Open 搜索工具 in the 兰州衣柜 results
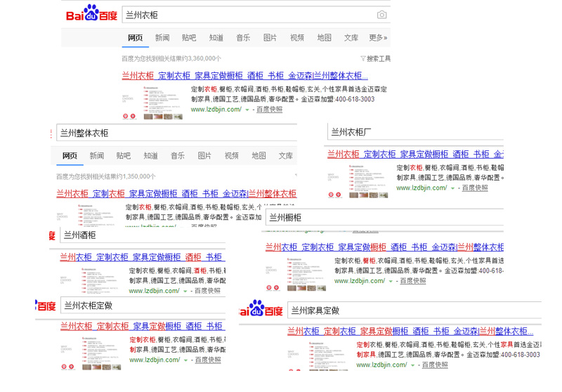This screenshot has height=392, width=562. click(x=379, y=58)
